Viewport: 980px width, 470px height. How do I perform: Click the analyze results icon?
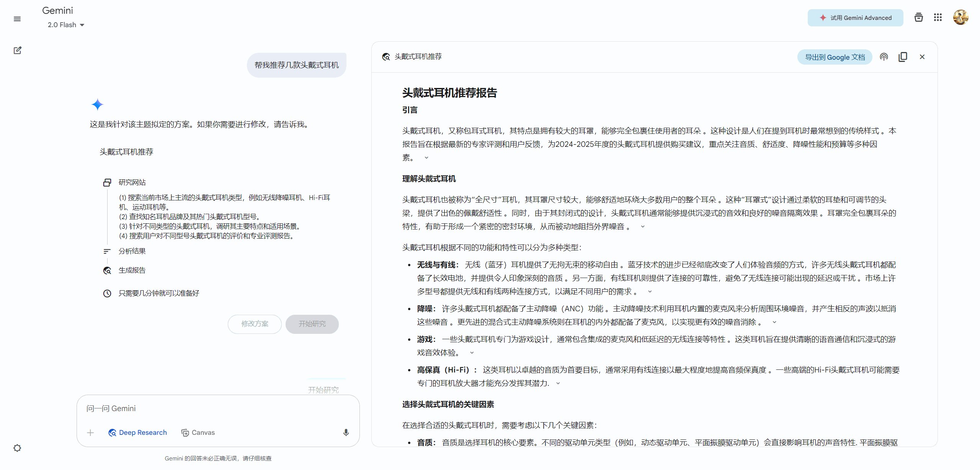pos(107,251)
